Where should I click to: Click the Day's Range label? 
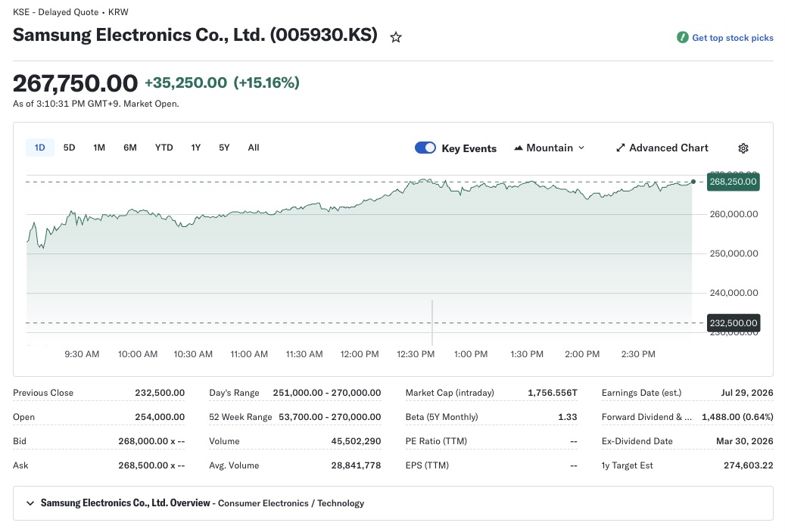tap(235, 393)
